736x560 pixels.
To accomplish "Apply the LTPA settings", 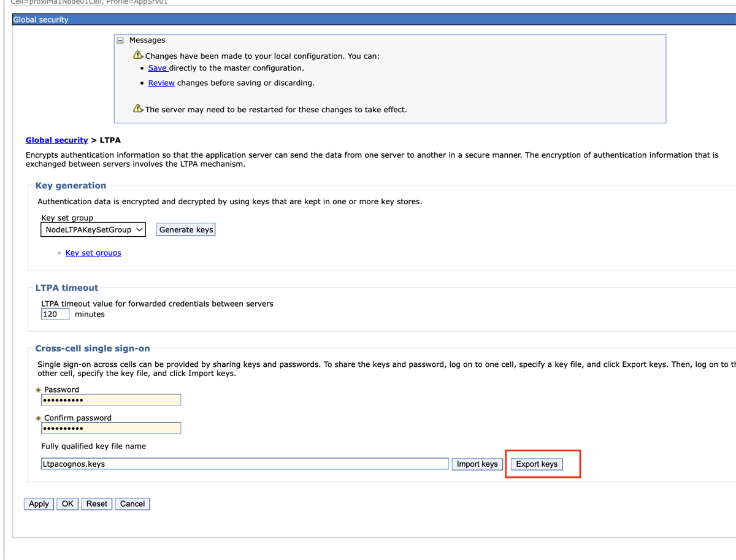I will pos(39,504).
